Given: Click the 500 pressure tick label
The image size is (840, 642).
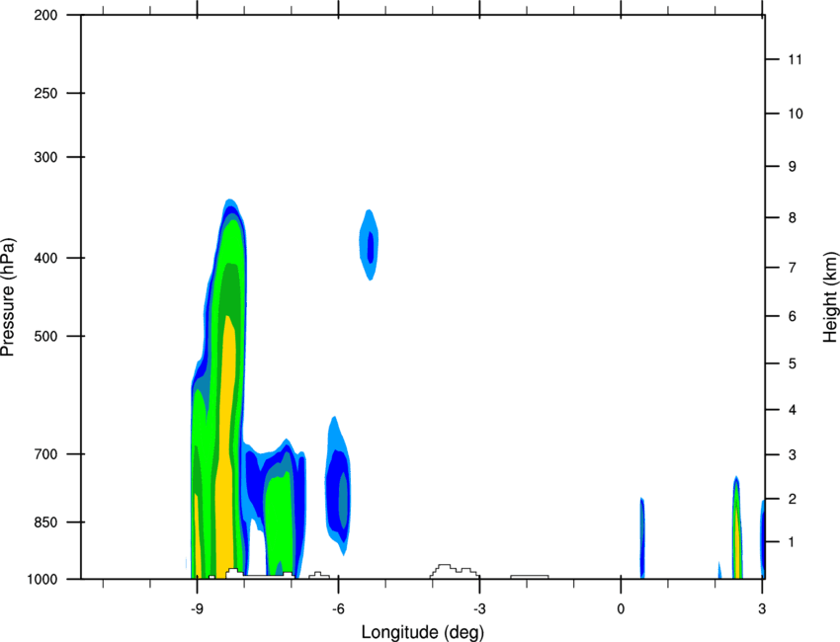Looking at the screenshot, I should [x=46, y=337].
